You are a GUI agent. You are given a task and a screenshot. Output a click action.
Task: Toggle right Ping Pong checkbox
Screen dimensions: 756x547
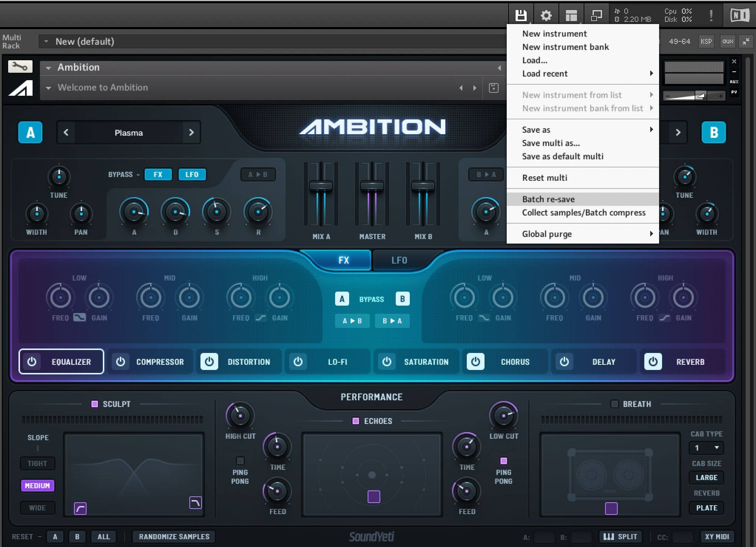point(504,461)
